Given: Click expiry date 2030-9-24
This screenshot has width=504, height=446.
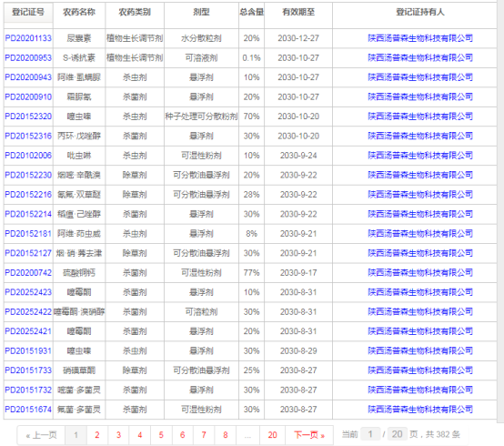Looking at the screenshot, I should pyautogui.click(x=298, y=156).
